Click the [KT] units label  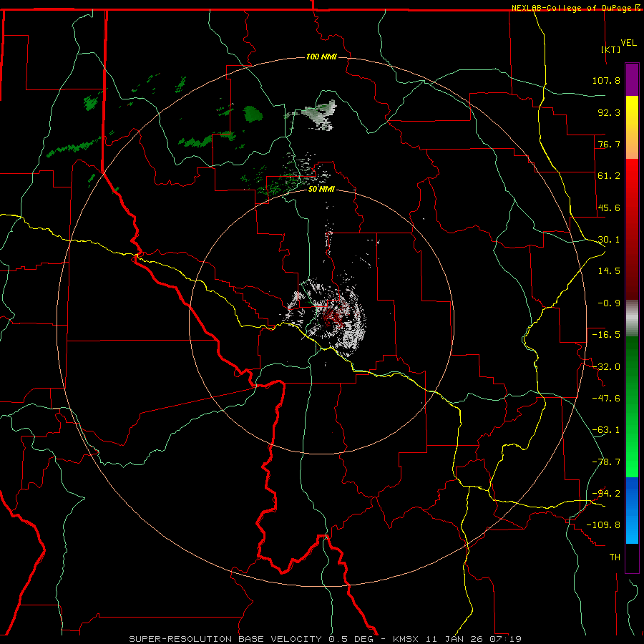point(611,49)
